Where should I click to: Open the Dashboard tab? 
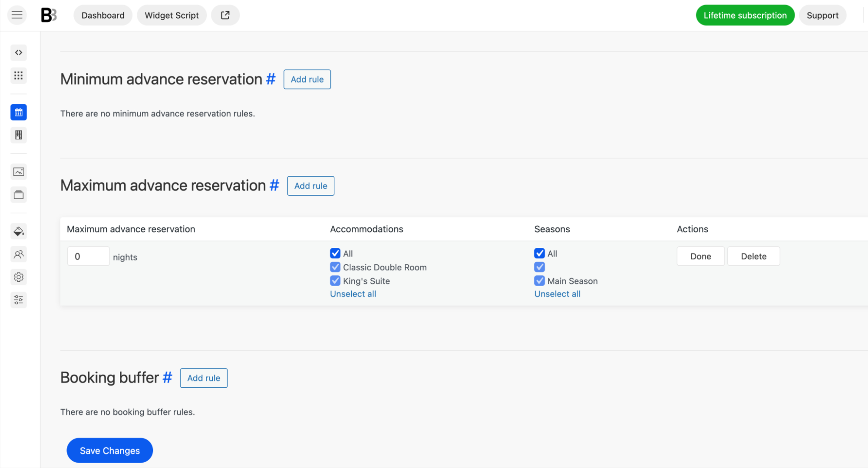tap(103, 15)
